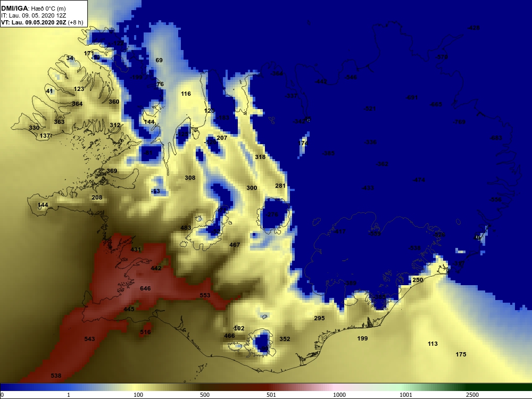Click the map value 646
The height and width of the screenshot is (399, 532).
(x=145, y=288)
